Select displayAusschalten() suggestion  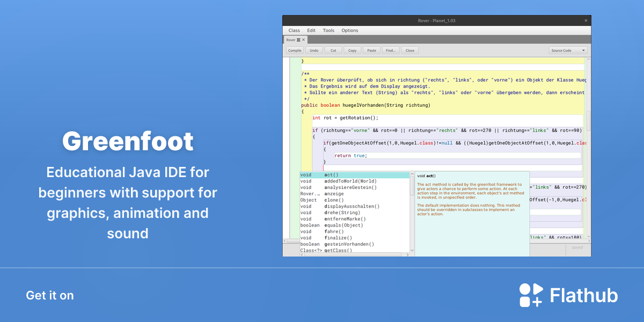point(354,206)
